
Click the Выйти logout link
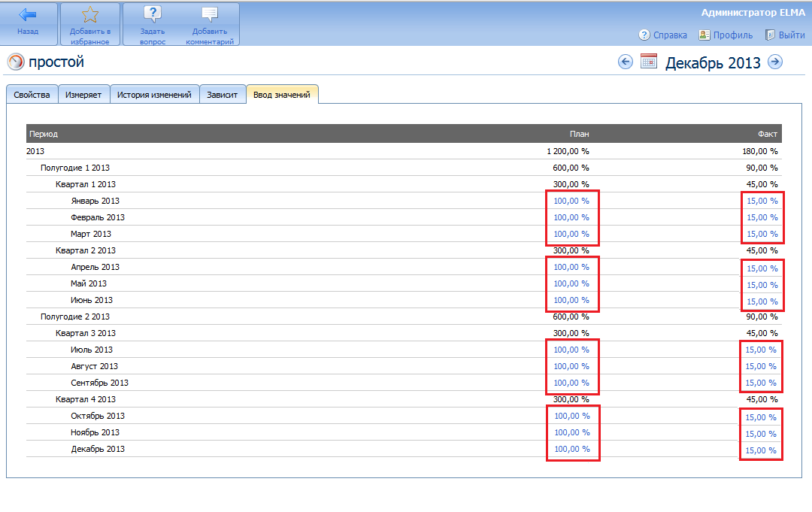coord(791,35)
